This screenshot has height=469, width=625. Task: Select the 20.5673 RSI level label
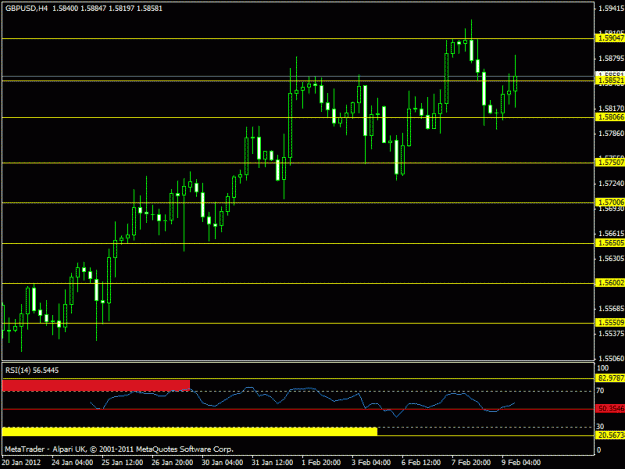pyautogui.click(x=610, y=435)
